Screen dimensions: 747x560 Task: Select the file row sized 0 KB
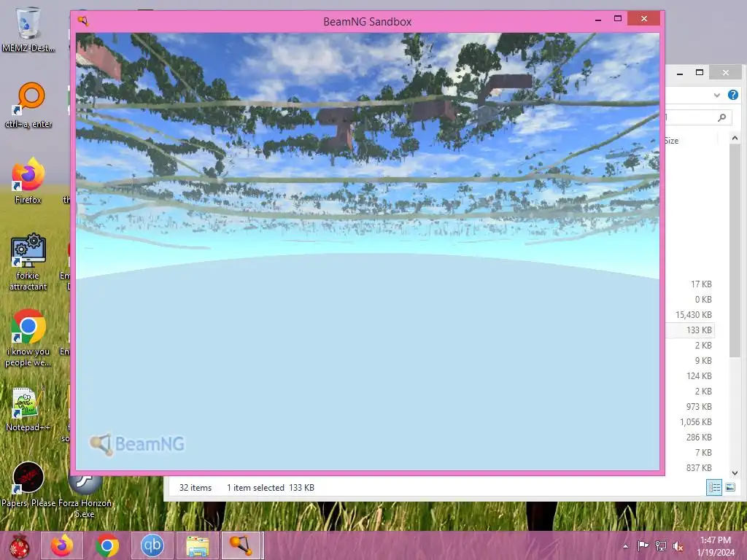pyautogui.click(x=689, y=299)
